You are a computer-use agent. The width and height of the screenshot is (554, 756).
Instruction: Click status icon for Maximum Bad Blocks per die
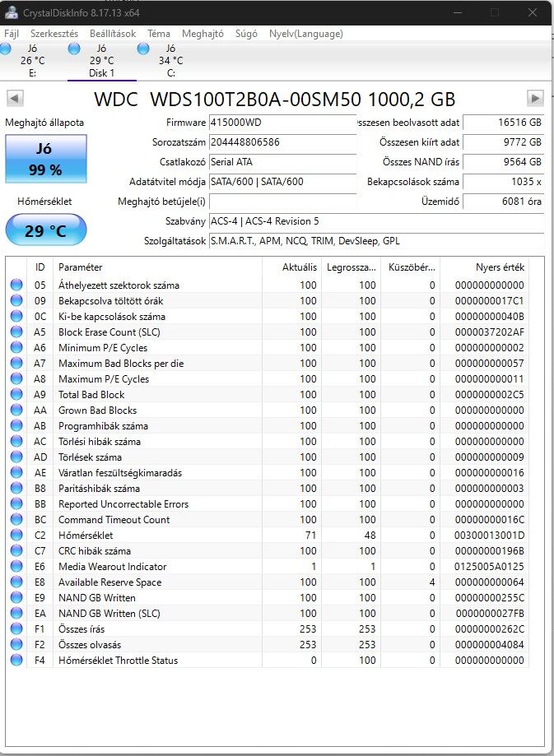click(16, 363)
